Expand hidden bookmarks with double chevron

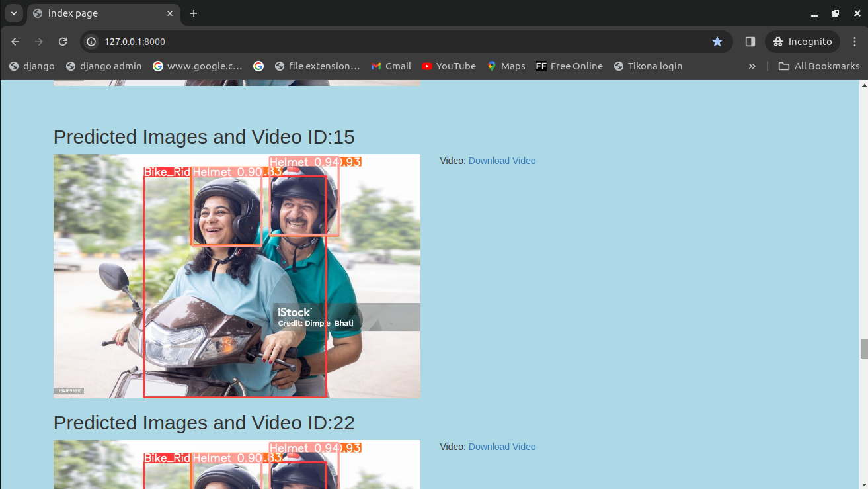(x=752, y=66)
